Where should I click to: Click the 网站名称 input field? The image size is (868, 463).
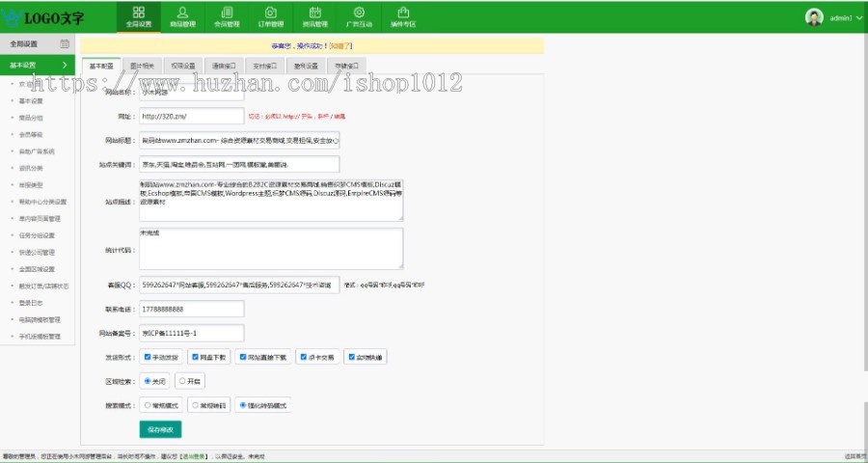pyautogui.click(x=192, y=92)
